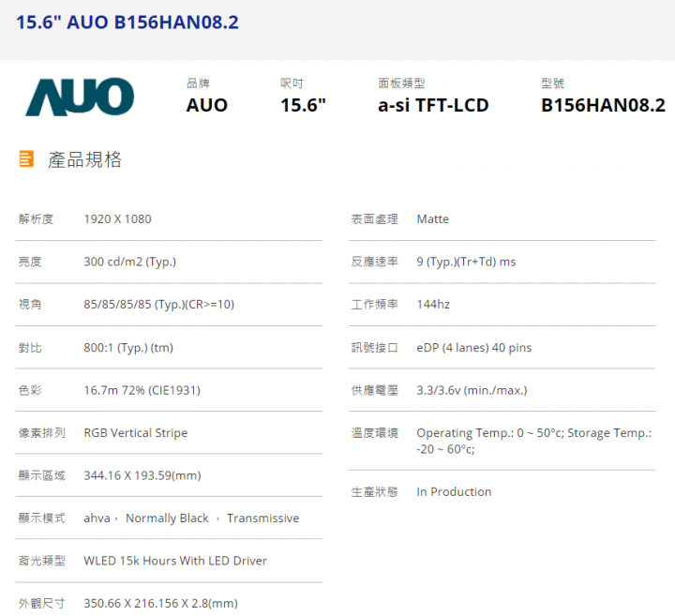This screenshot has height=616, width=675.
Task: Click outline size 350.66 X 216.156 X 2.8(mm)
Action: 160,604
